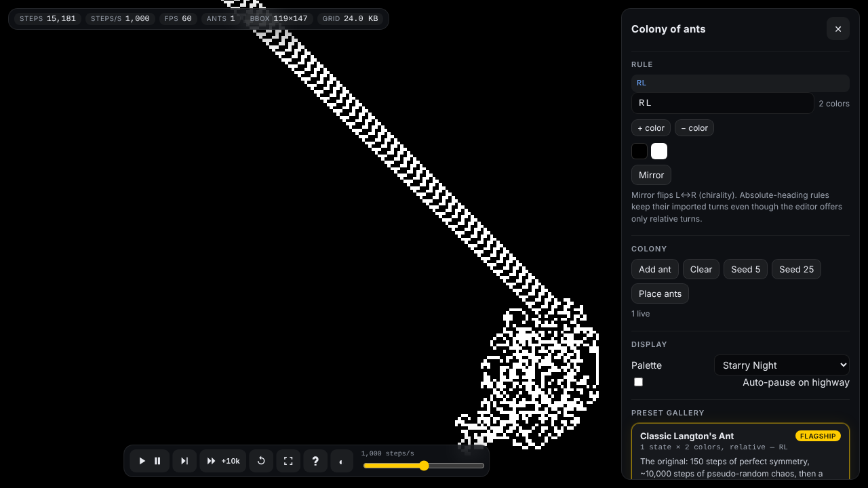Select the Classic Langton's Ant preset card
This screenshot has width=868, height=488.
[741, 451]
